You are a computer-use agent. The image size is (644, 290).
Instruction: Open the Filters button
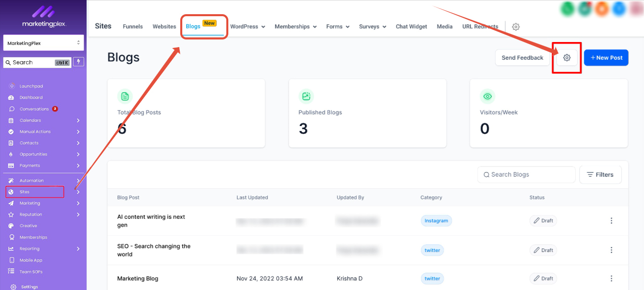(600, 175)
